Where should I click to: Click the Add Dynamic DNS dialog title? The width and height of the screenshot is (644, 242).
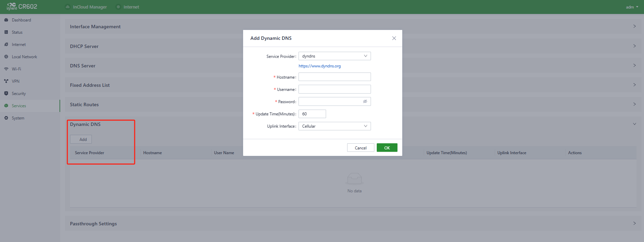coord(271,38)
